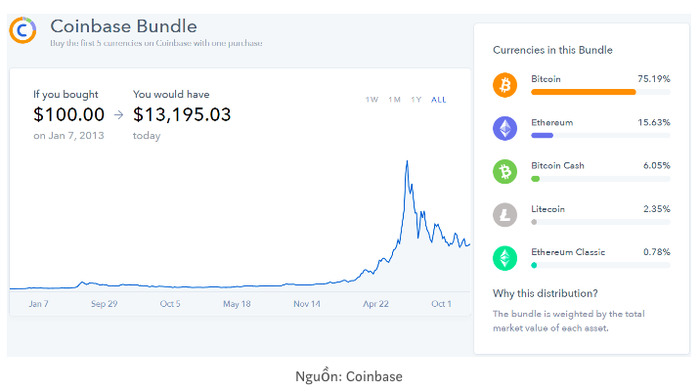Select the teal Ethereum Classic icon
Image resolution: width=700 pixels, height=391 pixels.
pyautogui.click(x=505, y=258)
